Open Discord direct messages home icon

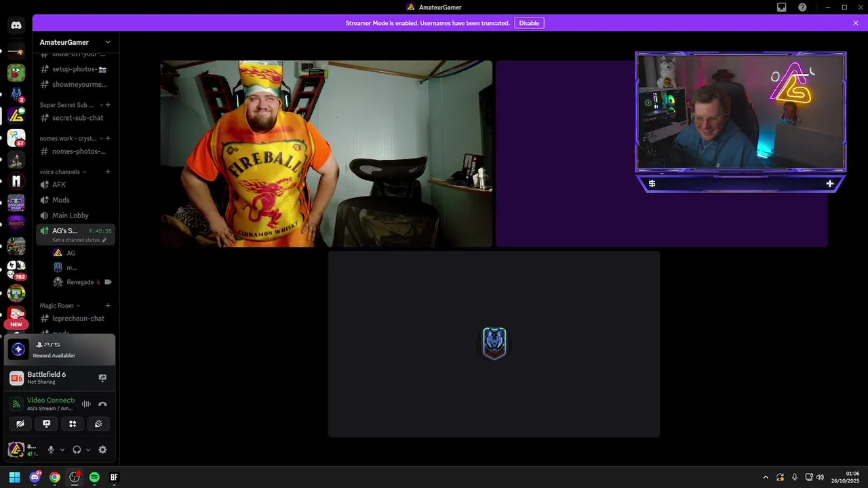pyautogui.click(x=16, y=26)
